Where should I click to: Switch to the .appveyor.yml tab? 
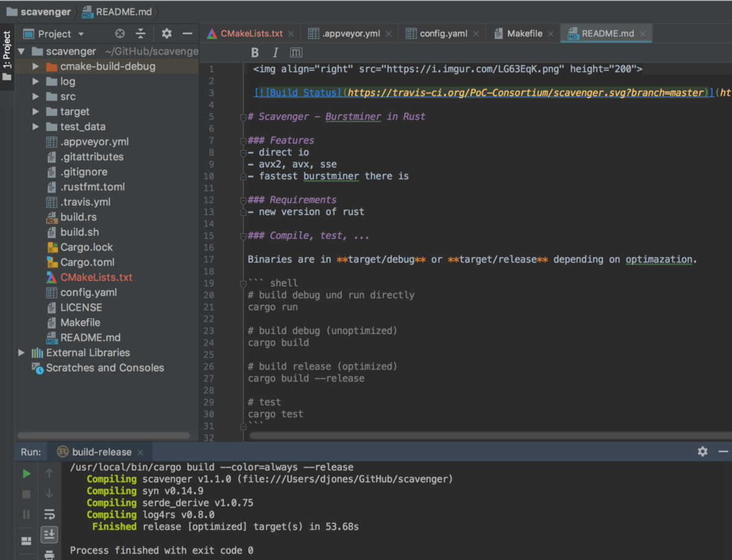coord(350,34)
